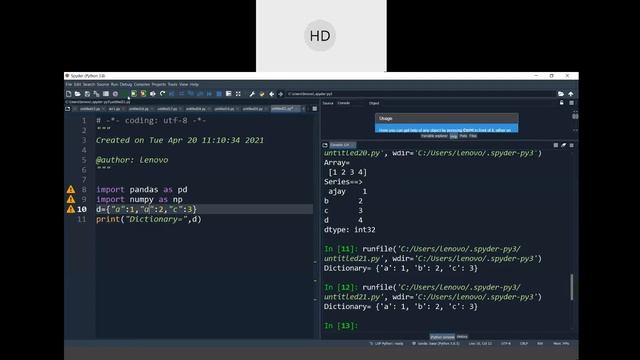Open the Consoles menu
The image size is (640, 360).
[142, 84]
